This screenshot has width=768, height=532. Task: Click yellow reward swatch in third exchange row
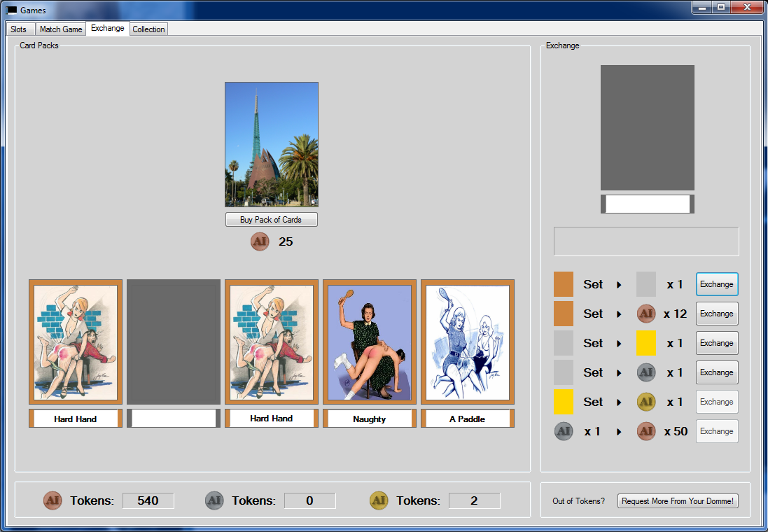(645, 343)
